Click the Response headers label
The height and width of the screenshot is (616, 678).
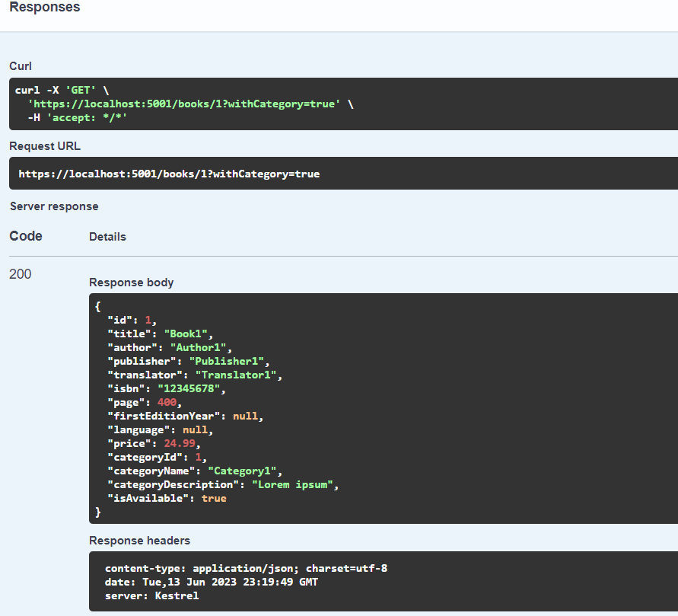point(140,541)
